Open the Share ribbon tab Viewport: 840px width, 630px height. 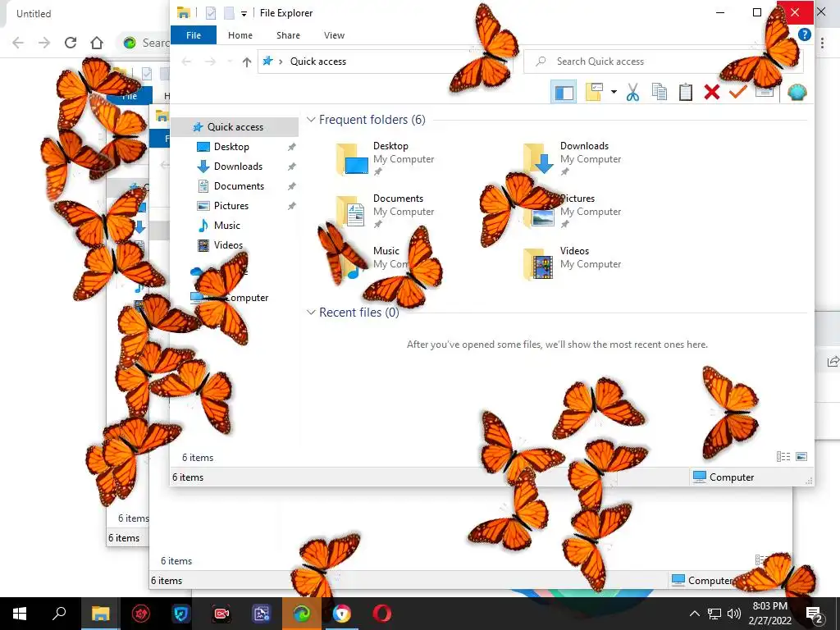(x=288, y=35)
